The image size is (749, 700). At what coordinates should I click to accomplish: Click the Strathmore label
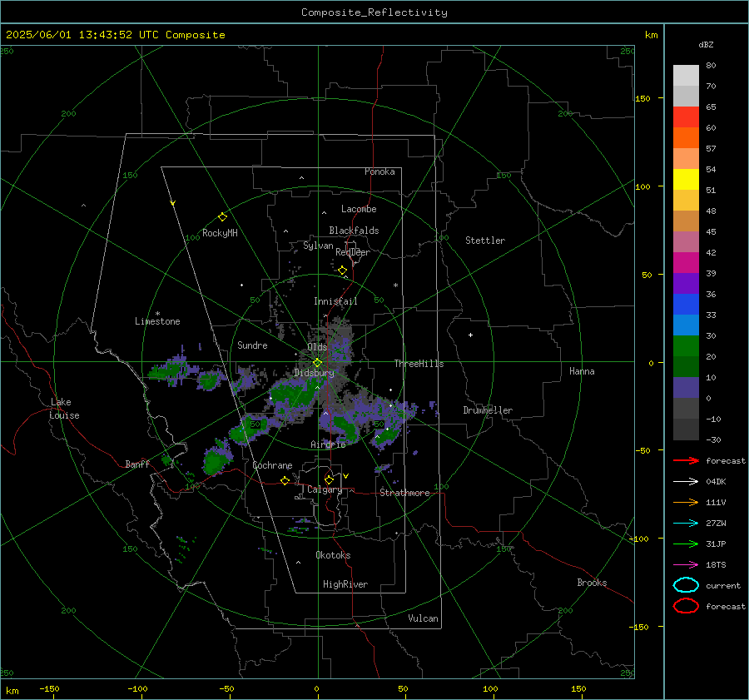tap(404, 493)
